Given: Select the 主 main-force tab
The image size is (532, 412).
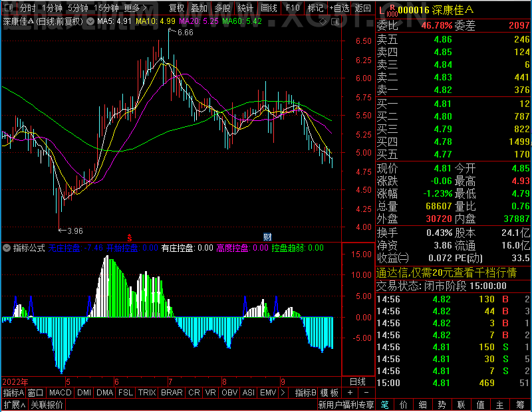Looking at the screenshot, I should [500, 405].
